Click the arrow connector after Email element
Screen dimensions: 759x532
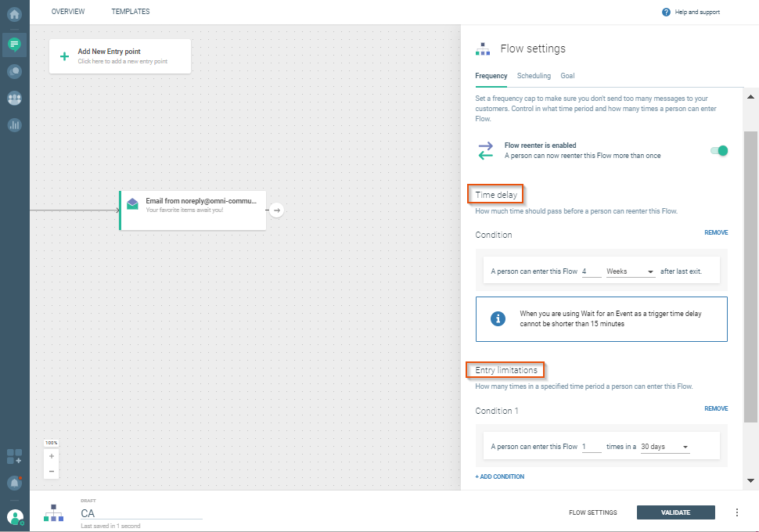278,210
